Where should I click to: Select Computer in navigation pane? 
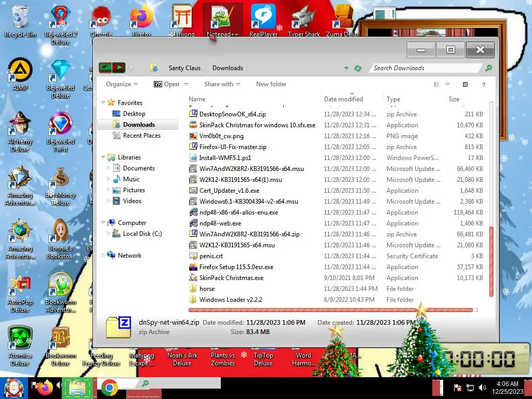[x=131, y=222]
